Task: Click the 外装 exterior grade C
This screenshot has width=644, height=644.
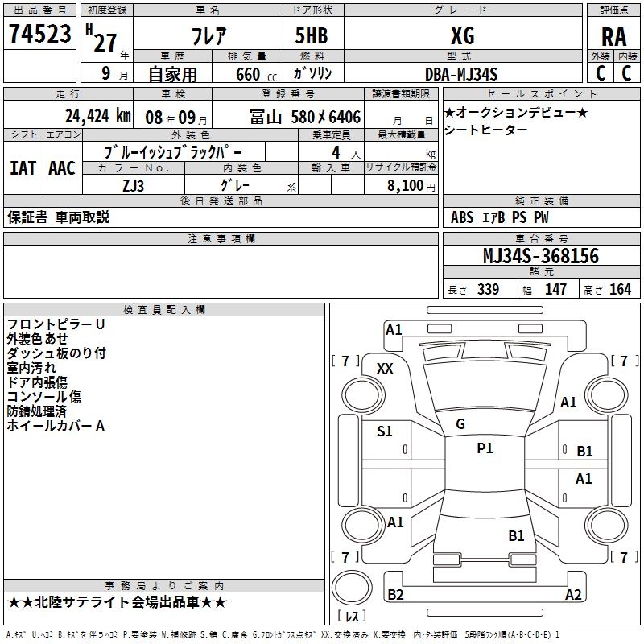Action: 601,73
